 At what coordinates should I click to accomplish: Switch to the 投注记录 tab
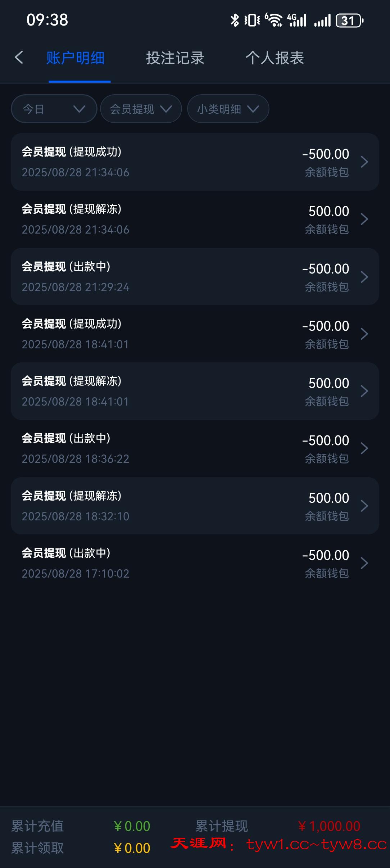175,58
